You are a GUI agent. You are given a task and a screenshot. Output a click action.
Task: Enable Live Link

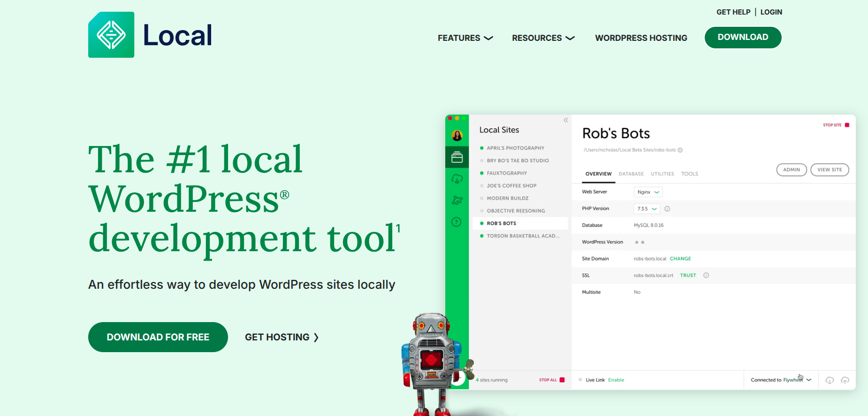616,380
